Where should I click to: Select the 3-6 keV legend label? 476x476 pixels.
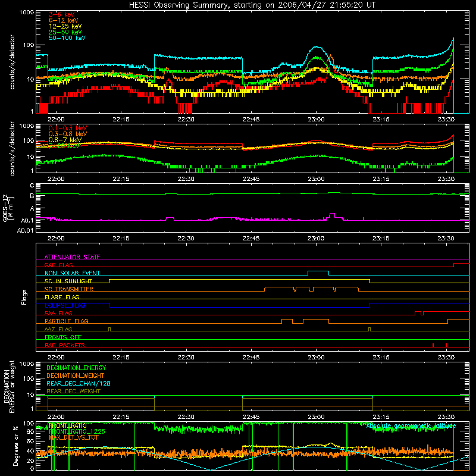click(x=61, y=14)
